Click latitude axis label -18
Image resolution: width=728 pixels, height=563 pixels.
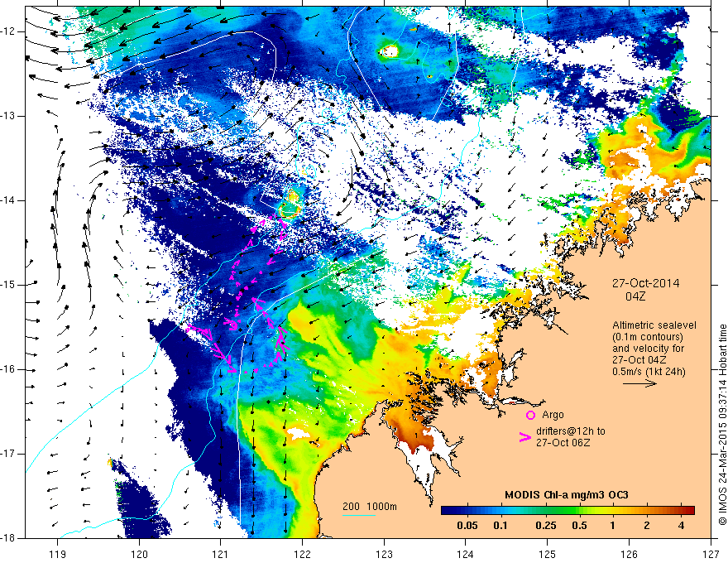tap(8, 538)
